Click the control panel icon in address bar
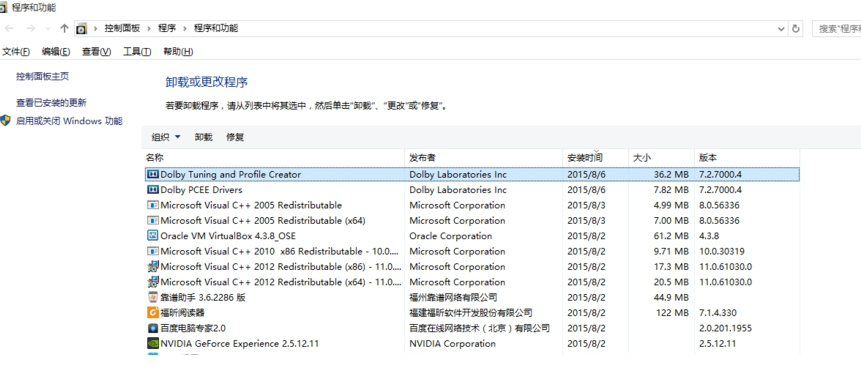This screenshot has height=369, width=861. (x=82, y=29)
